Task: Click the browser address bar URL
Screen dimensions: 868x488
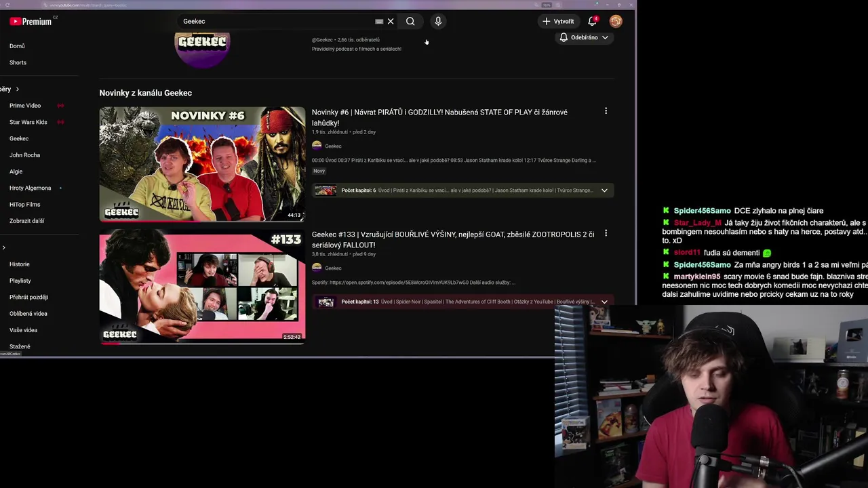Action: pos(88,5)
